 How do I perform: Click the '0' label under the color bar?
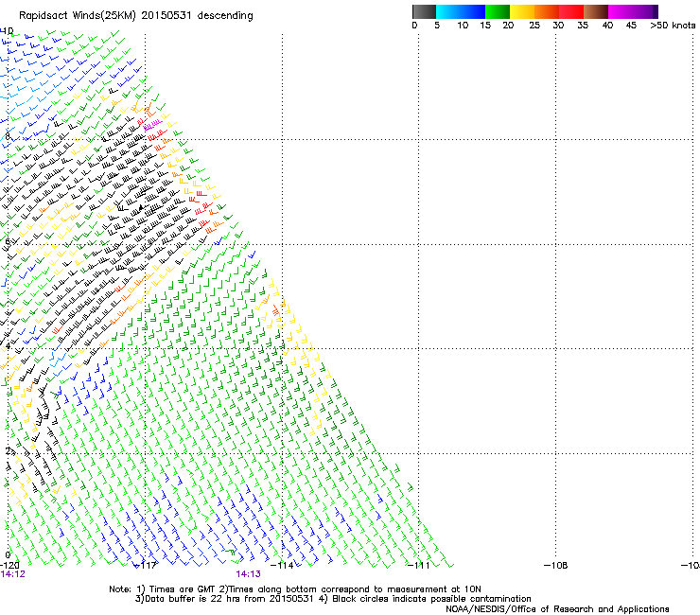point(414,25)
